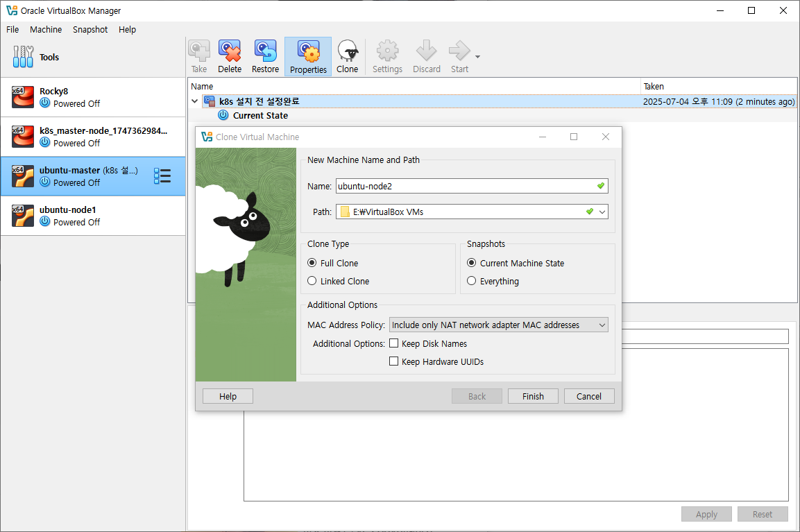Screen dimensions: 800x532
Task: Click the snapshot name field behind dialog
Action: point(705,336)
